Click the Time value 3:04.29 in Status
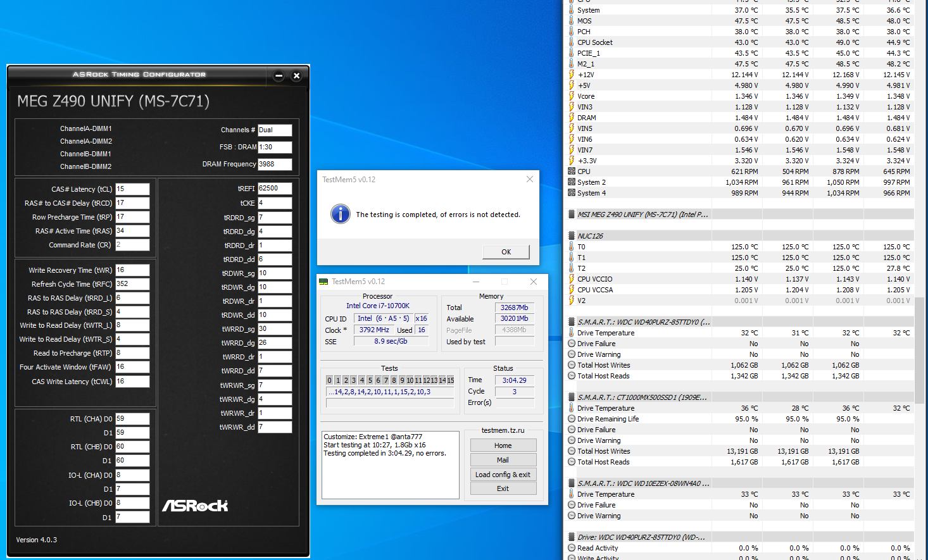The image size is (928, 560). point(515,380)
